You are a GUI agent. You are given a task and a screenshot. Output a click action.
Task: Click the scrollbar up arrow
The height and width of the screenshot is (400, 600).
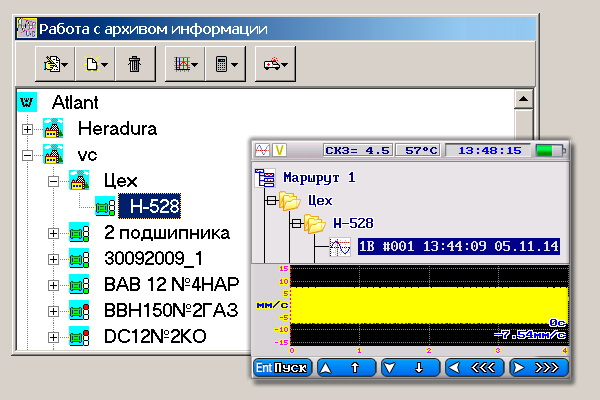pos(523,99)
